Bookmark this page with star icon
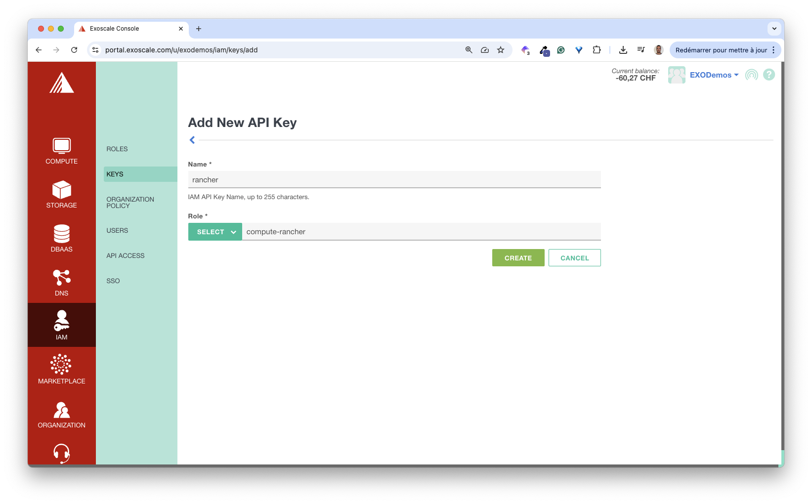 tap(501, 50)
